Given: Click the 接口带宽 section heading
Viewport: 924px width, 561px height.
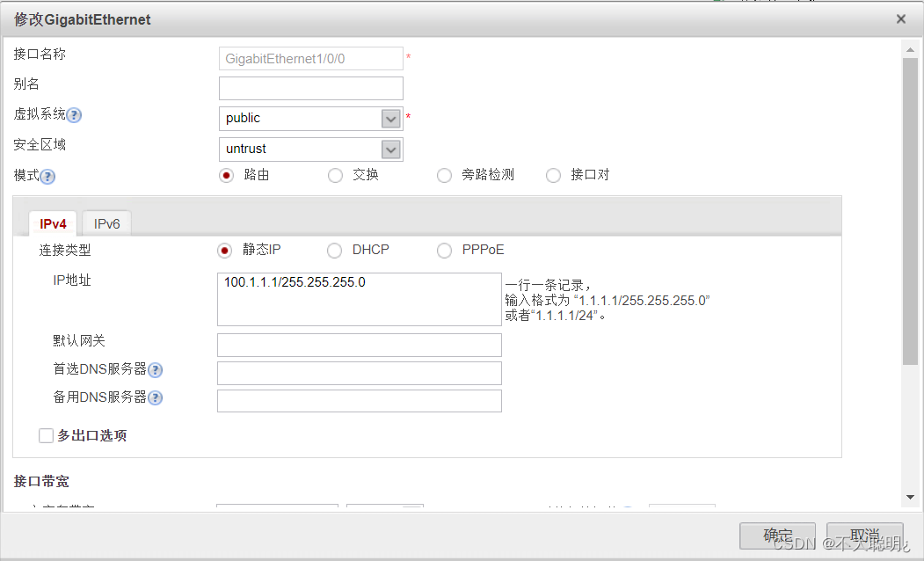Looking at the screenshot, I should click(41, 482).
